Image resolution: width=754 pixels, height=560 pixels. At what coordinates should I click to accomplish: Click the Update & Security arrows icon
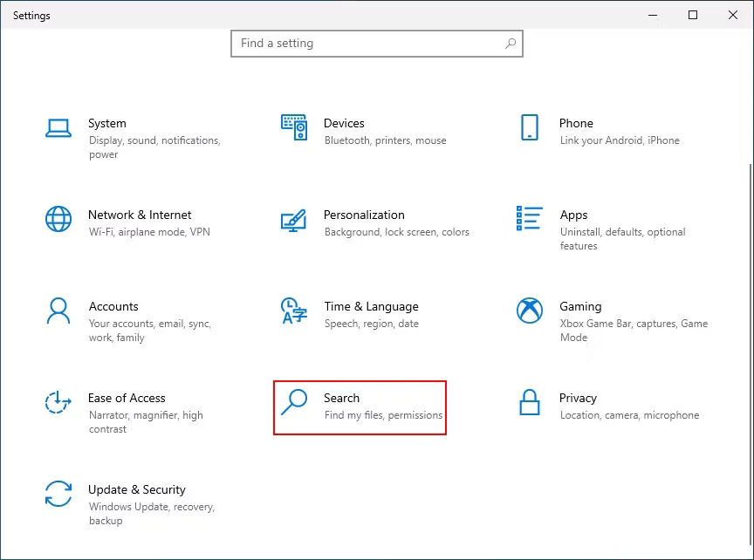click(x=58, y=495)
